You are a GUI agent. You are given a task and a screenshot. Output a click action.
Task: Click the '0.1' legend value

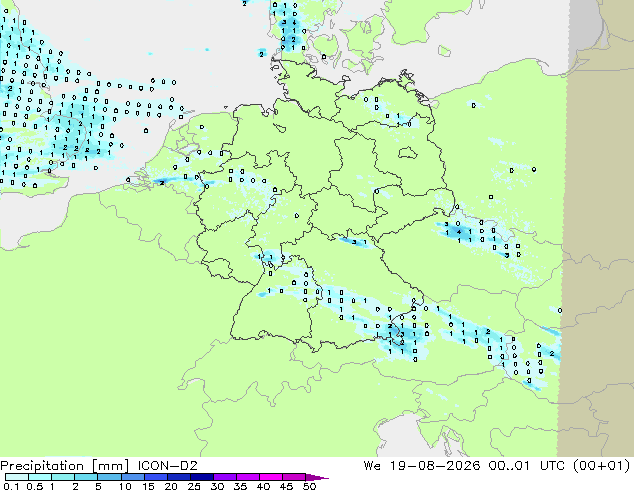coord(11,486)
